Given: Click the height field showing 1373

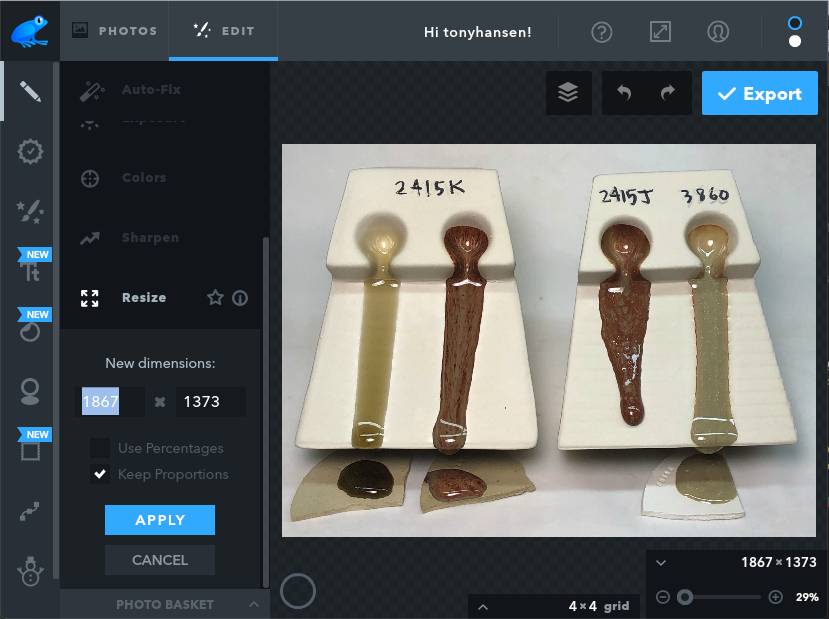Looking at the screenshot, I should (210, 402).
